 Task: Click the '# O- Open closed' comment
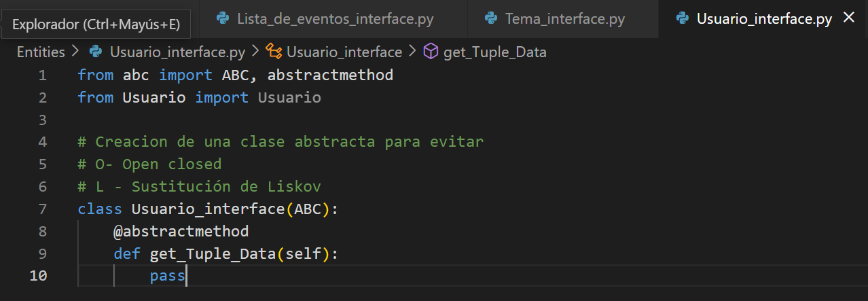click(149, 164)
